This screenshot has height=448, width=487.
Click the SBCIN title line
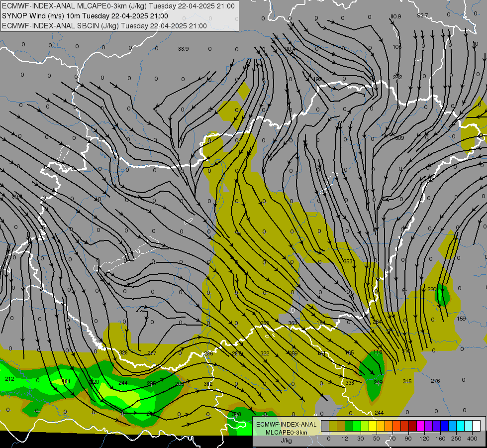click(x=104, y=26)
